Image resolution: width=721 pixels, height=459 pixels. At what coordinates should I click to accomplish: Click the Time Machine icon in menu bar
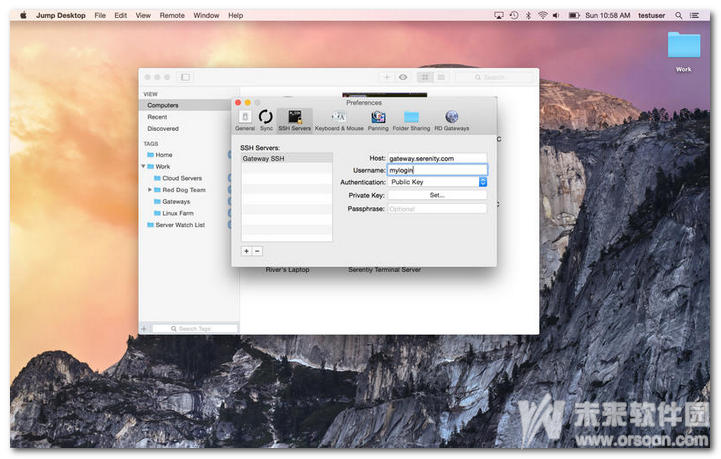pos(514,15)
